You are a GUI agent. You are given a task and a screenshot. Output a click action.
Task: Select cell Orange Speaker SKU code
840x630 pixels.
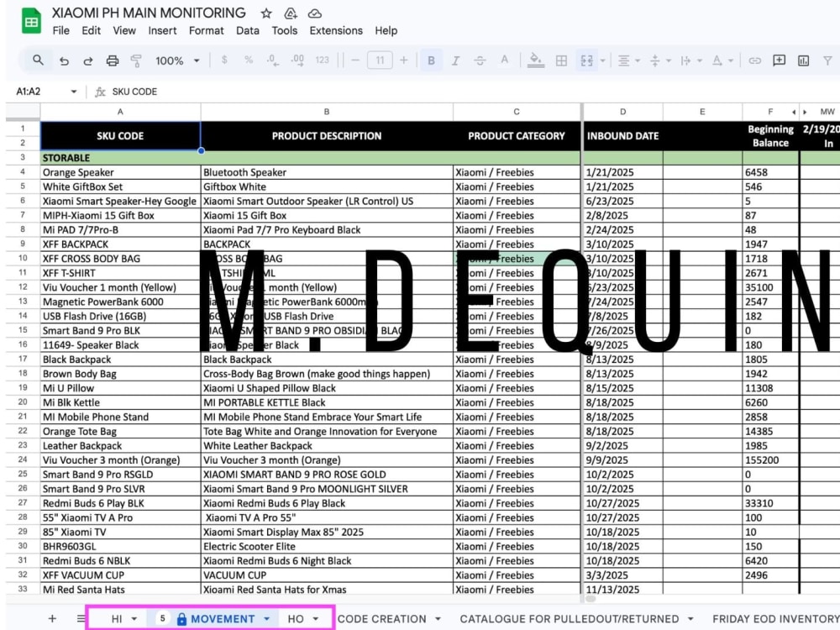click(120, 172)
